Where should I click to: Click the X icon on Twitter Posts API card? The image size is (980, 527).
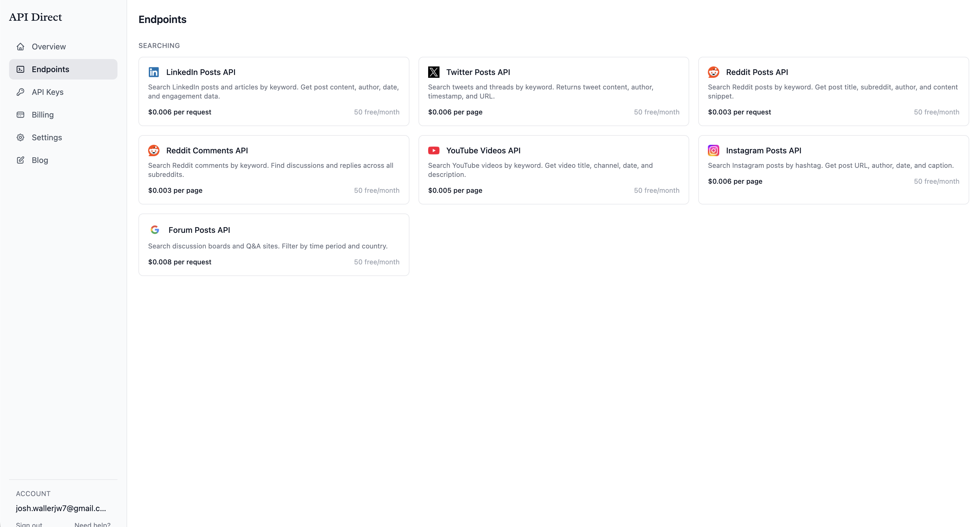pos(433,72)
